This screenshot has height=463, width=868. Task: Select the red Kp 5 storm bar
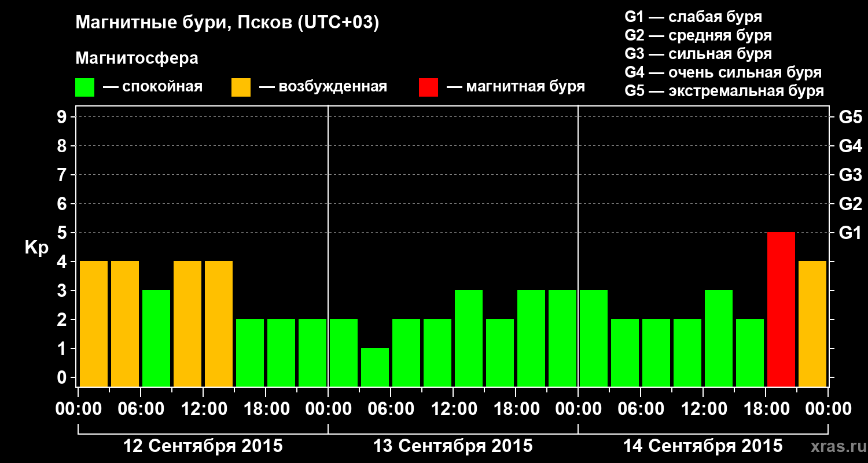pyautogui.click(x=781, y=310)
